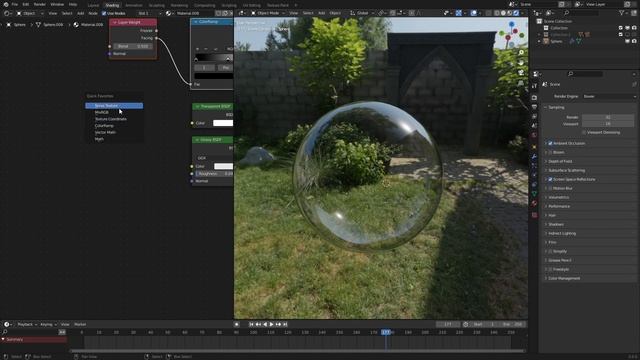Switch to the Shading workspace tab

(112, 5)
